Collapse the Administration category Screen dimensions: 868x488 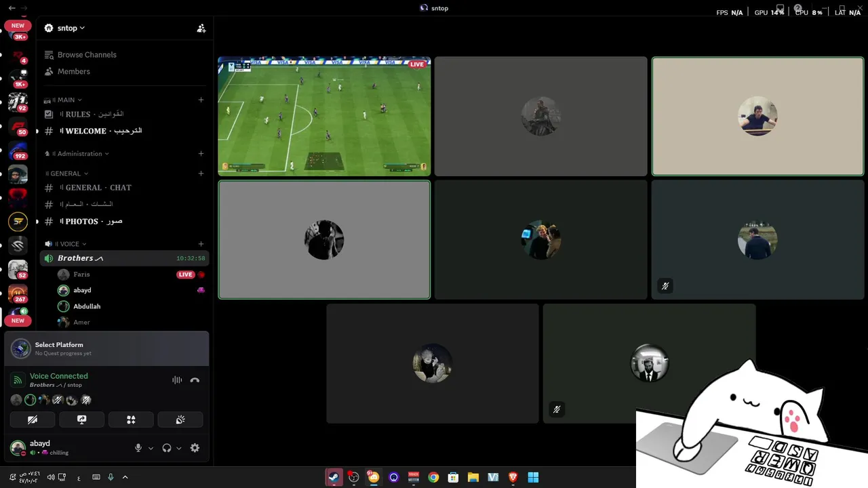(x=76, y=154)
